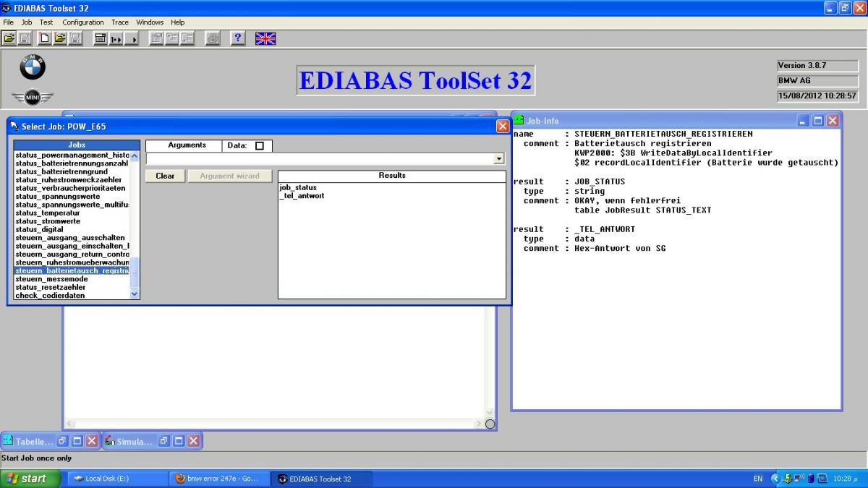Click the Clear button

pyautogui.click(x=165, y=176)
